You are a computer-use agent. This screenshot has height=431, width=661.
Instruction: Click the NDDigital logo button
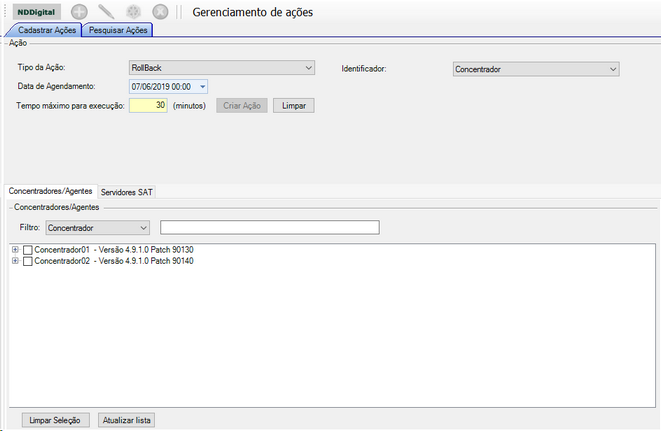click(x=36, y=12)
